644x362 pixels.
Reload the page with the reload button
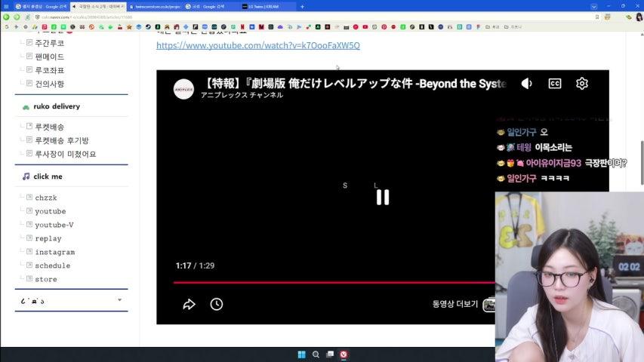[x=27, y=17]
